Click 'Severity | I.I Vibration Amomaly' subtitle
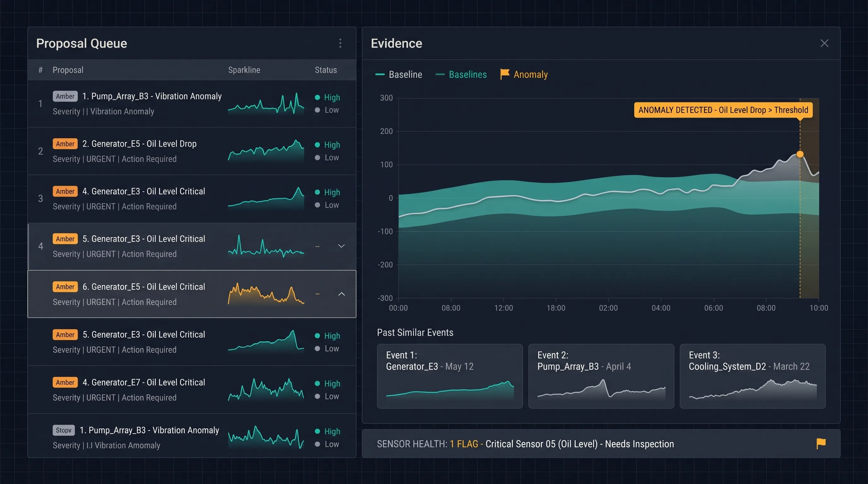Image resolution: width=868 pixels, height=484 pixels. pos(107,445)
